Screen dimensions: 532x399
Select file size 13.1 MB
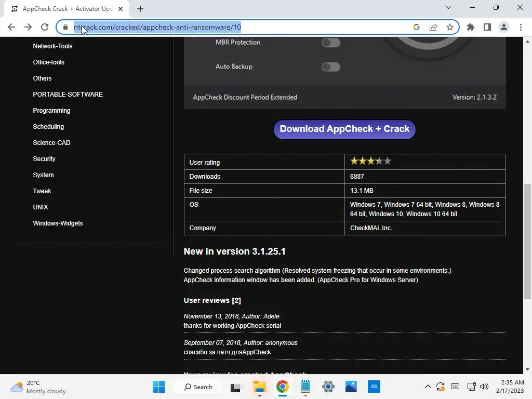click(x=362, y=191)
